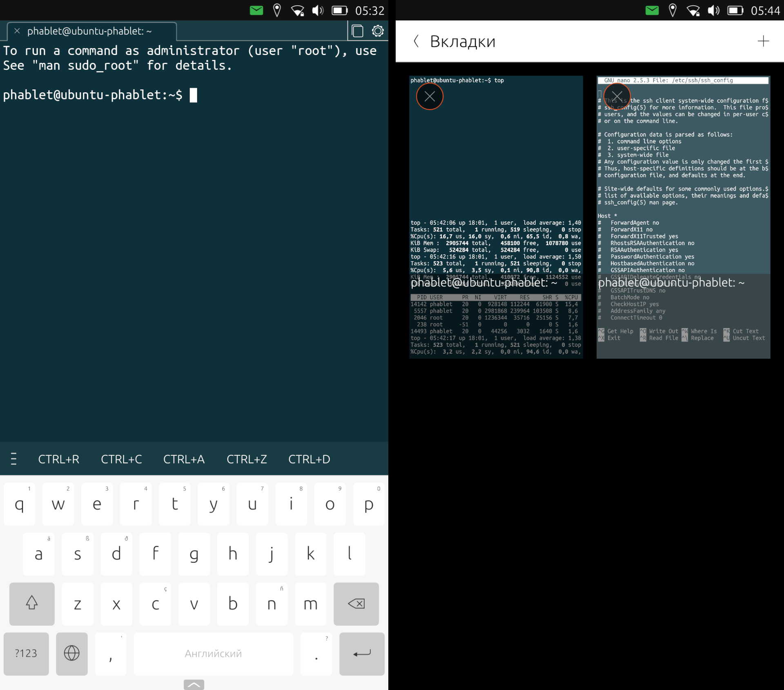
Task: Toggle mute via the volume icon
Action: (x=317, y=10)
